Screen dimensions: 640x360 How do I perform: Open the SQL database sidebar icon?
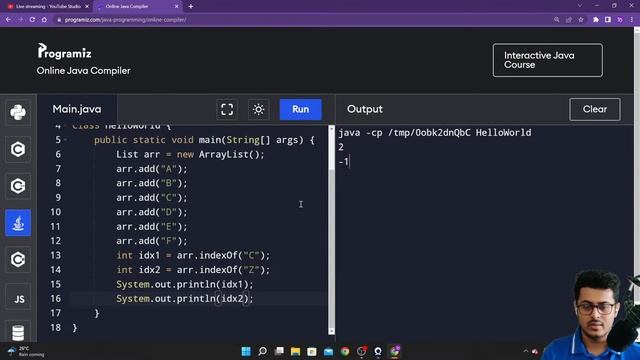(x=18, y=332)
